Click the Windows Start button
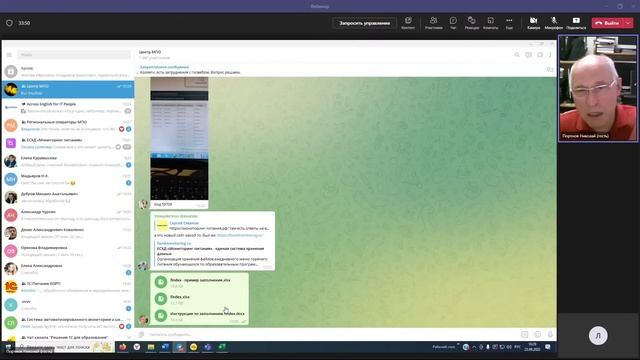This screenshot has width=640, height=360. [x=8, y=347]
